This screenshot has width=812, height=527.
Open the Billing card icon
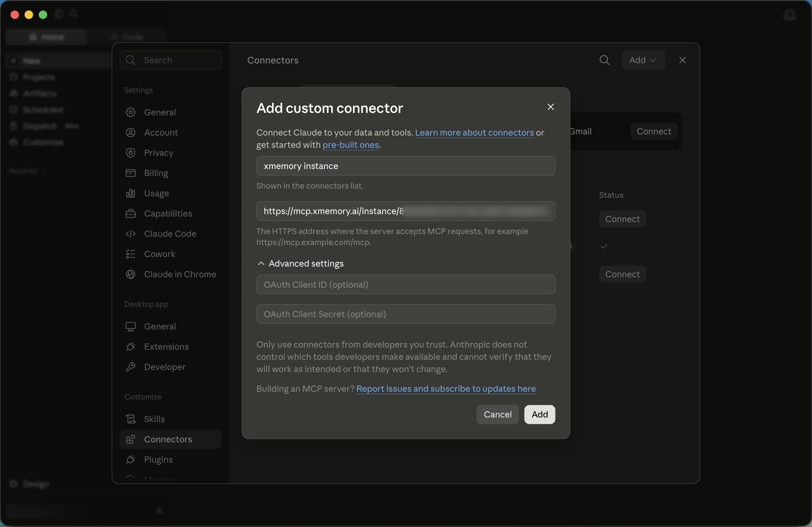click(130, 173)
